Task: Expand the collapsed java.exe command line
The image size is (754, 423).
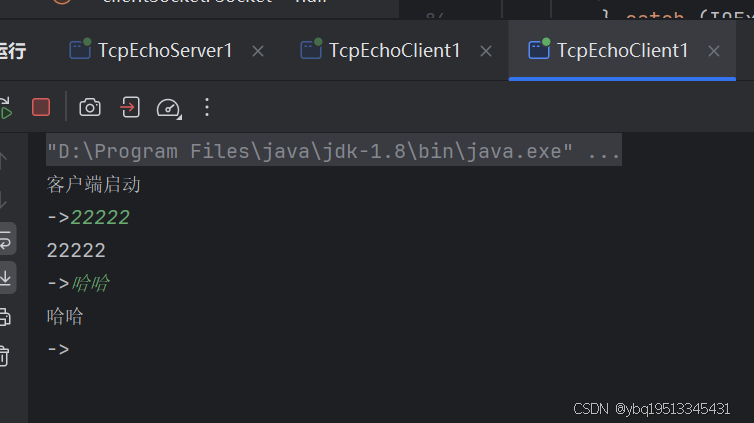Action: (604, 152)
